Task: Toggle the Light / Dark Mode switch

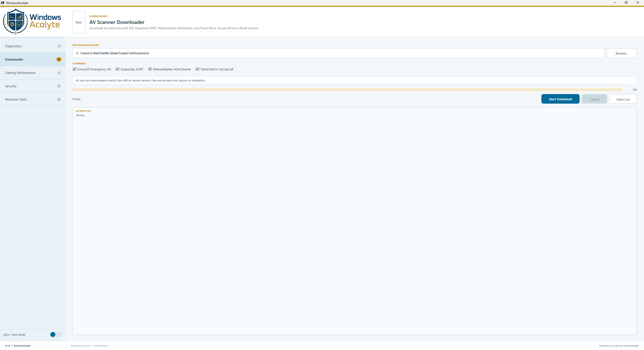Action: click(x=56, y=334)
